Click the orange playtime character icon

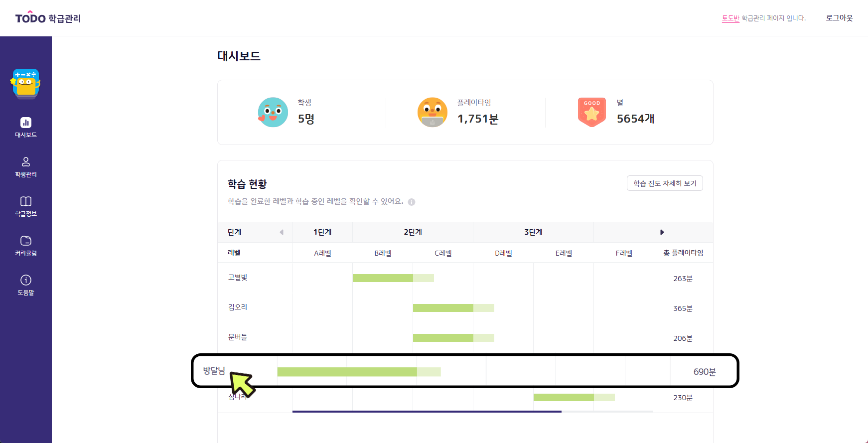tap(433, 112)
